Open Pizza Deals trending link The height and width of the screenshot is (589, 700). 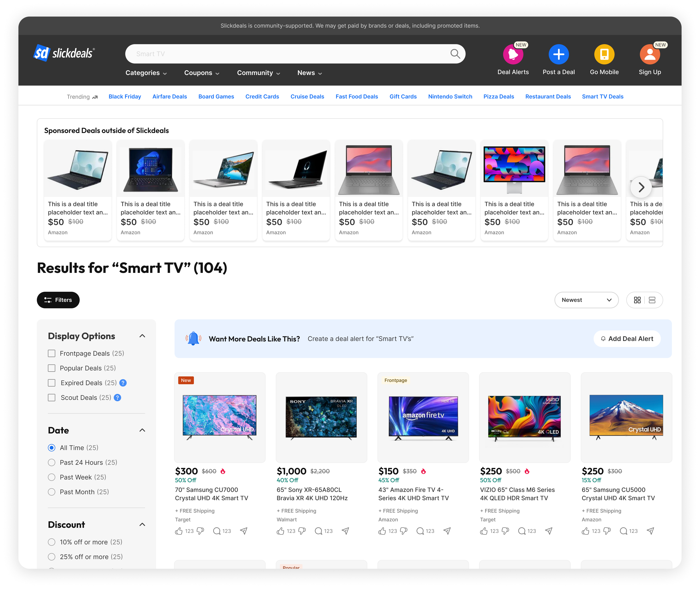click(499, 96)
